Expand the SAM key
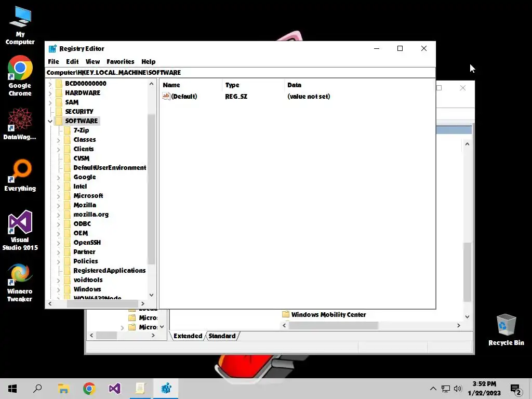 click(50, 102)
